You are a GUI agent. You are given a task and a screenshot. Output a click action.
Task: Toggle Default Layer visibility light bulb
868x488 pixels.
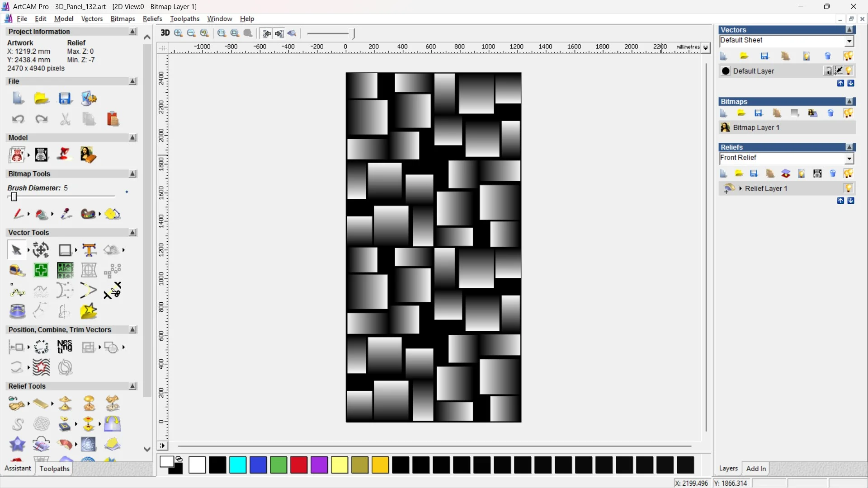coord(849,71)
